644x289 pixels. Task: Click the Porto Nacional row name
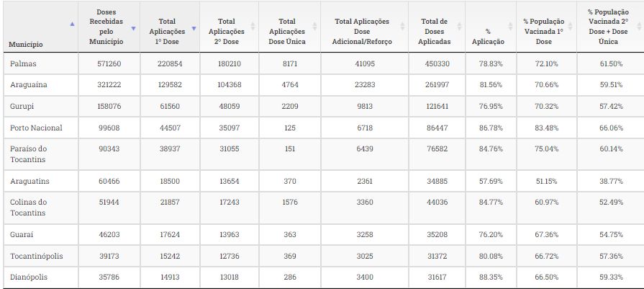point(36,128)
